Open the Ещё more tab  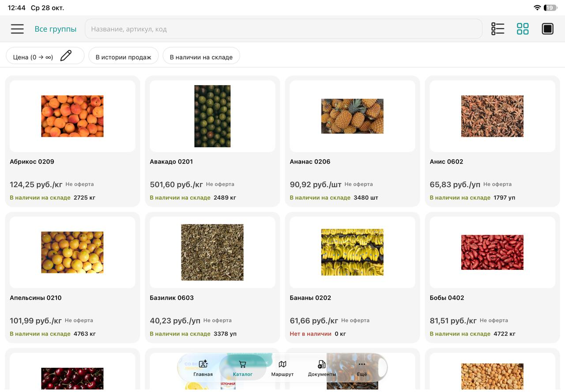tap(362, 368)
